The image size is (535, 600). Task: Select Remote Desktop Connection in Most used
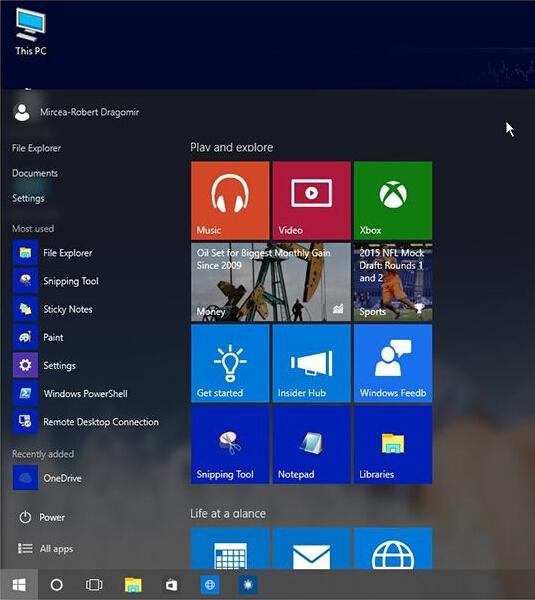86,422
